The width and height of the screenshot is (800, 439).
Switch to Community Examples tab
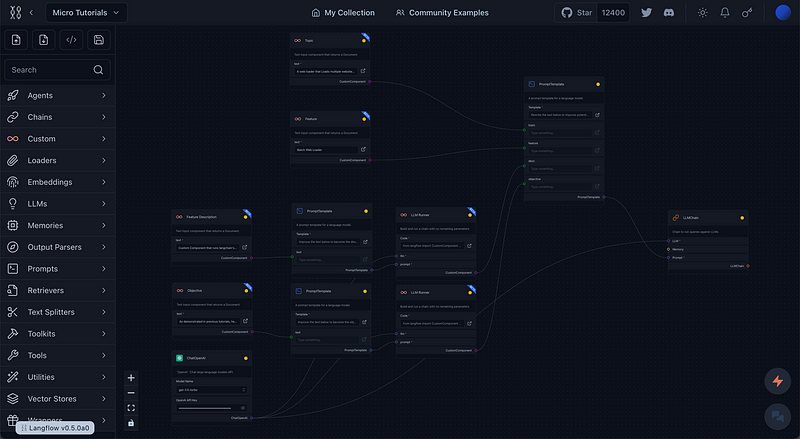[442, 13]
